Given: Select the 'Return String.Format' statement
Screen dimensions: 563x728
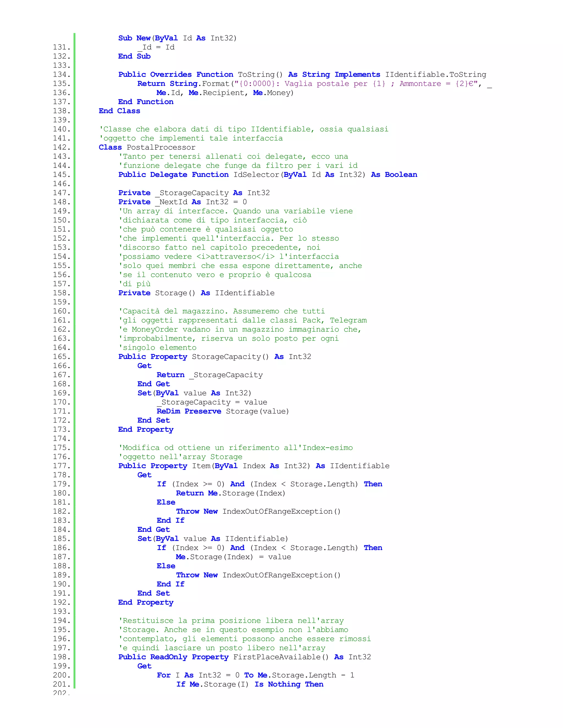Looking at the screenshot, I should pos(314,83).
